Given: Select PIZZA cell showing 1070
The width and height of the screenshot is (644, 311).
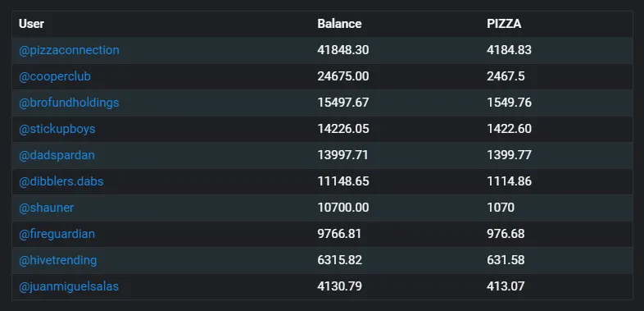Looking at the screenshot, I should (501, 208).
